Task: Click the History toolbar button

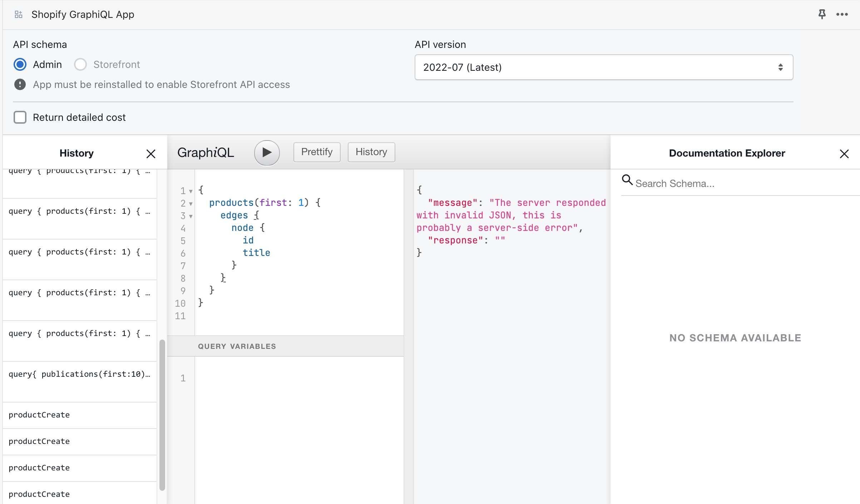Action: click(371, 152)
